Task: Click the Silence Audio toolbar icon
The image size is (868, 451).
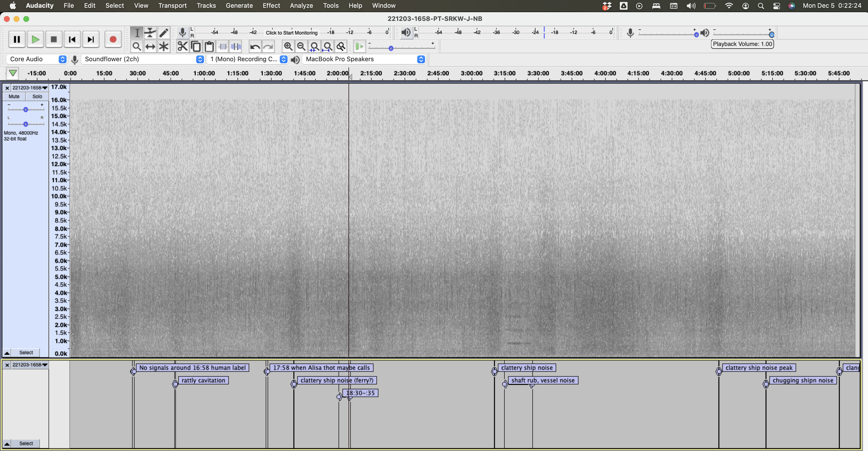Action: pos(236,46)
